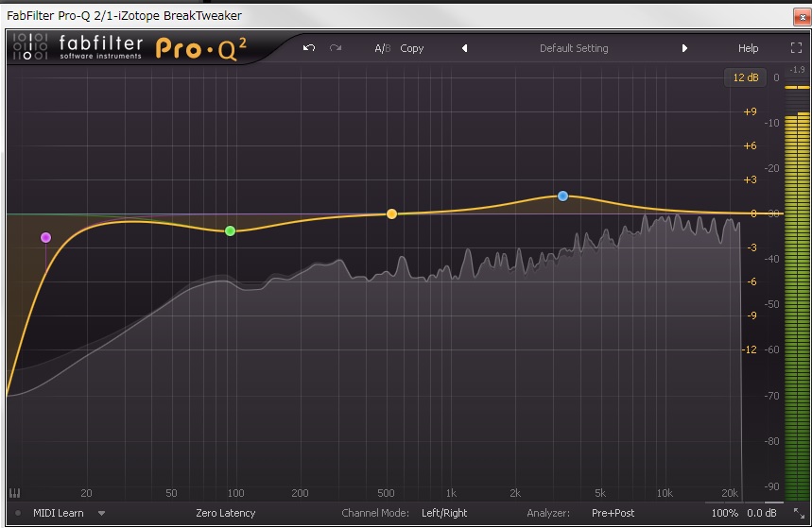
Task: Click the FabFilter logo icon
Action: coord(30,46)
